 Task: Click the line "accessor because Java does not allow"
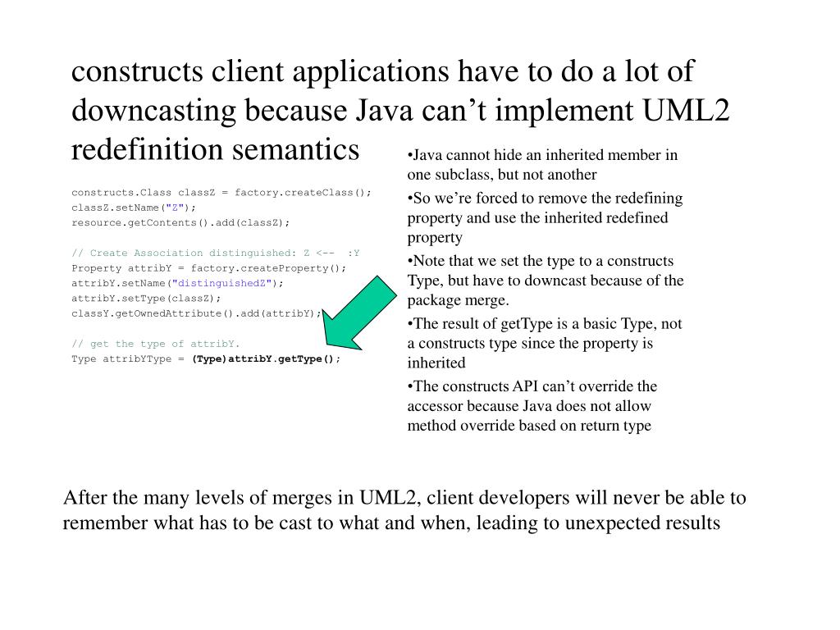(529, 406)
